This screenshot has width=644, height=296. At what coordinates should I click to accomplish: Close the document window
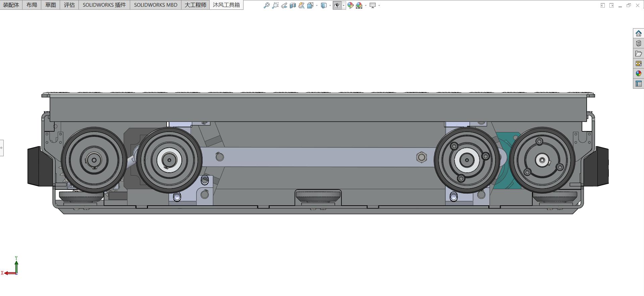click(638, 5)
